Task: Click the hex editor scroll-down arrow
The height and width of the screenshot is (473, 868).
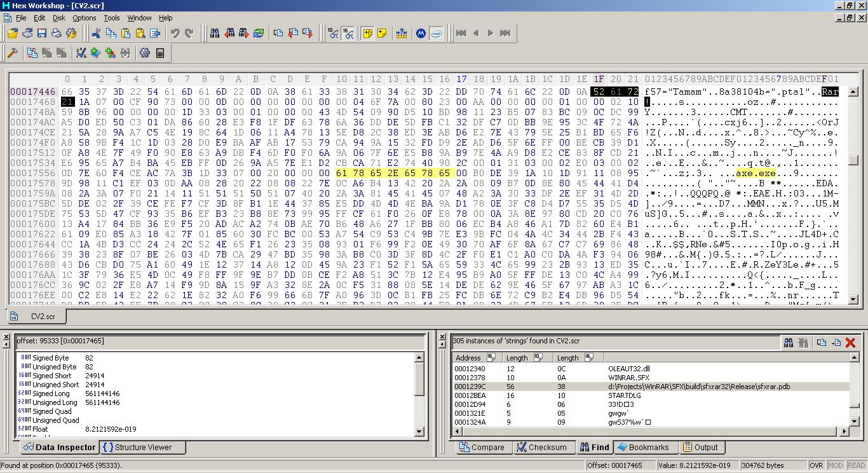Action: [853, 299]
